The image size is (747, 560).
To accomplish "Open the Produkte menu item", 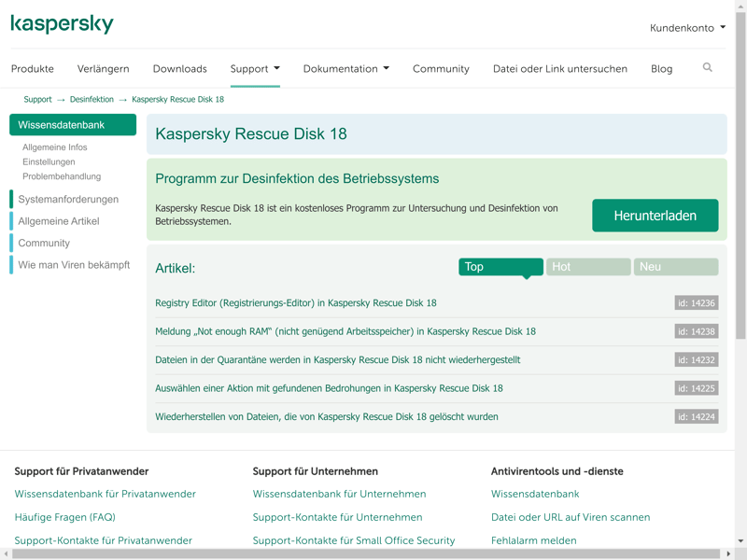I will tap(33, 68).
